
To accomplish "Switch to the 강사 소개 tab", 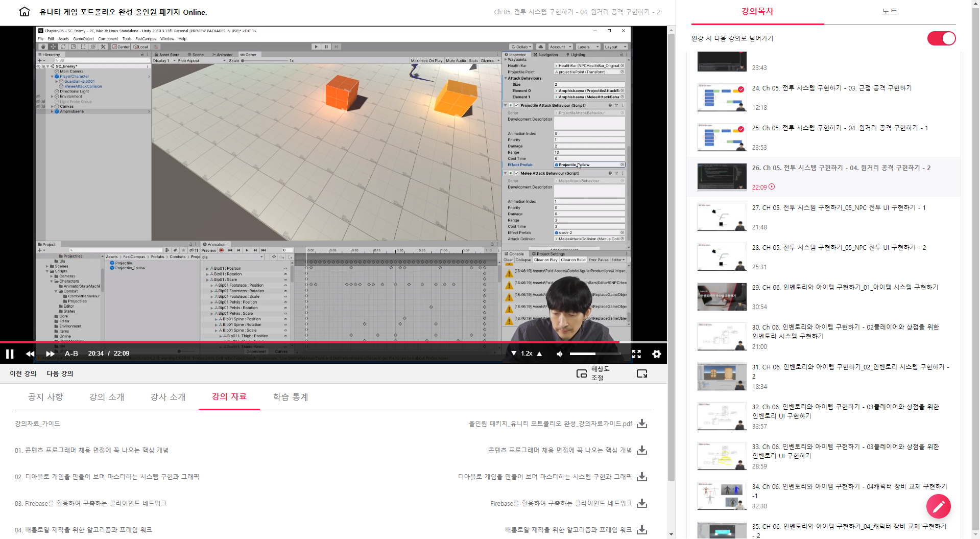I will coord(168,397).
